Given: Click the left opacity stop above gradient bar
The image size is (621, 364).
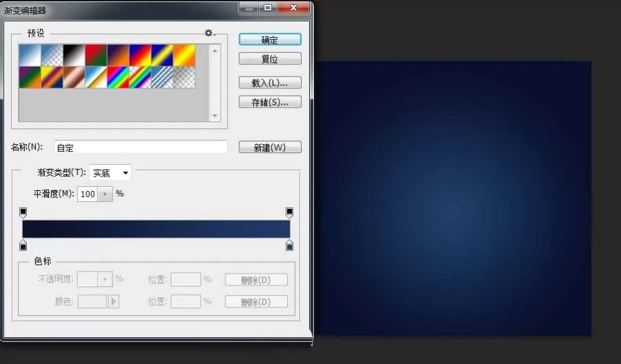Looking at the screenshot, I should 23,212.
